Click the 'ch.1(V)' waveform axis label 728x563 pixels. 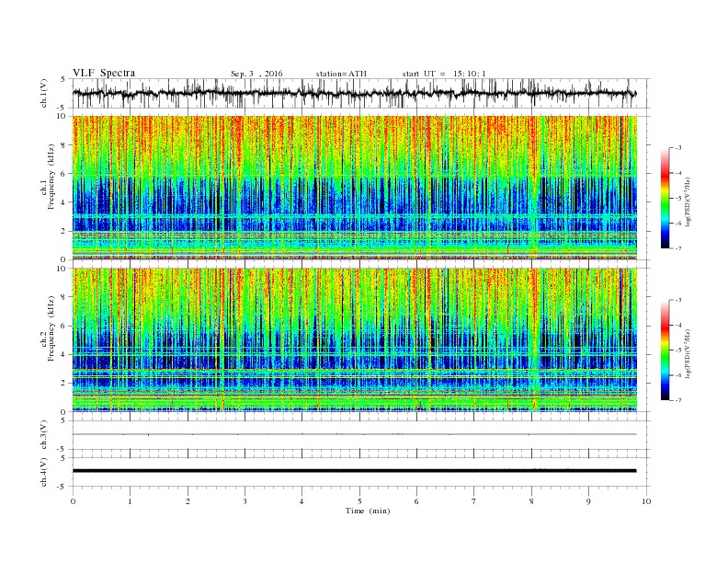click(x=43, y=93)
